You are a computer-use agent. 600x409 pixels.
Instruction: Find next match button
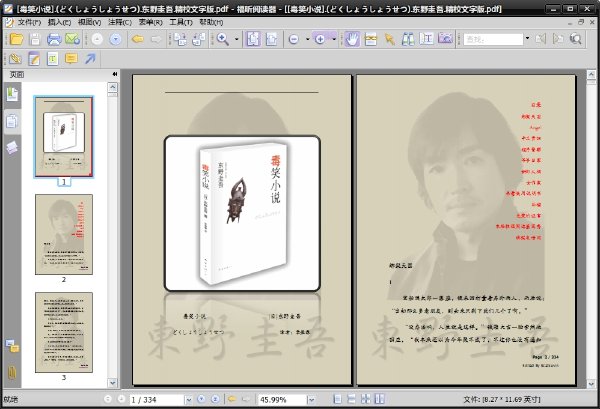558,39
